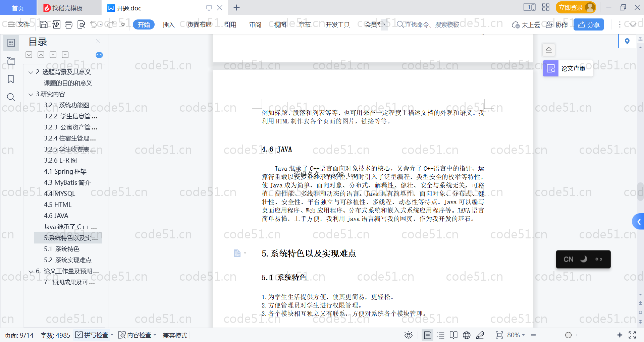Click the blue smart outline icon
The image size is (644, 342).
[99, 55]
